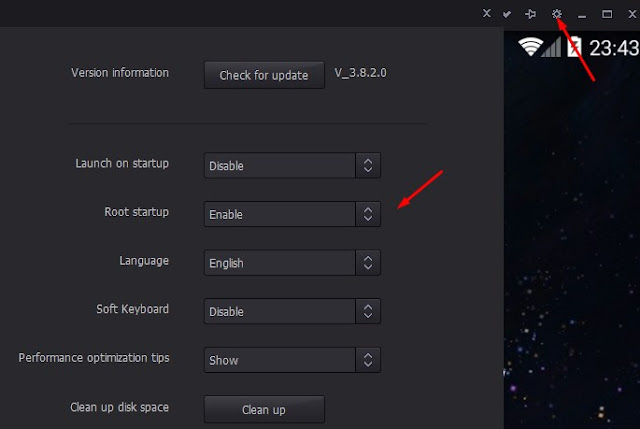Click the Check for update button

click(264, 75)
